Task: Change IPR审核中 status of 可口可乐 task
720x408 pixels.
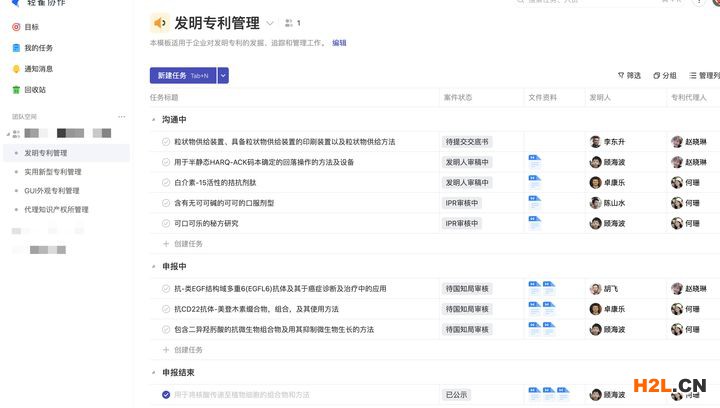Action: click(x=461, y=224)
